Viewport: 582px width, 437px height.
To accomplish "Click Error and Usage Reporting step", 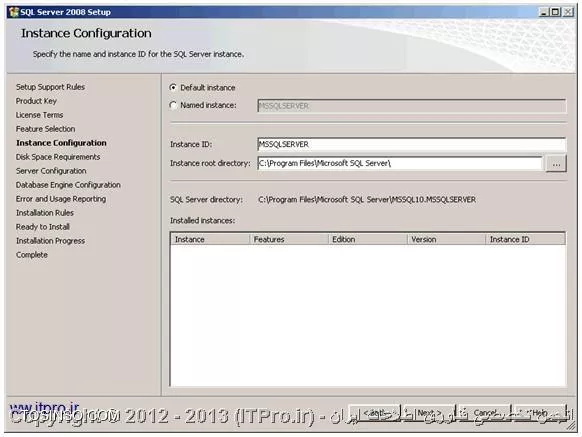I will point(61,199).
